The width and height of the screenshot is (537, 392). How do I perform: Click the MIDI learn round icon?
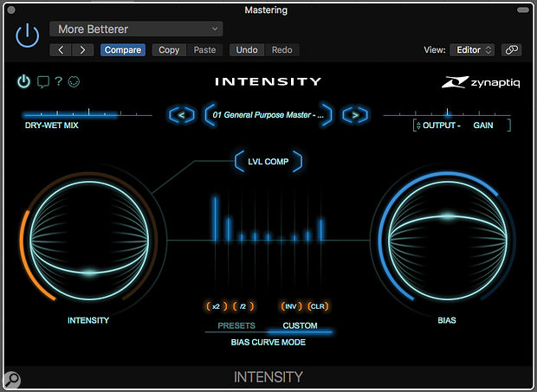click(74, 81)
